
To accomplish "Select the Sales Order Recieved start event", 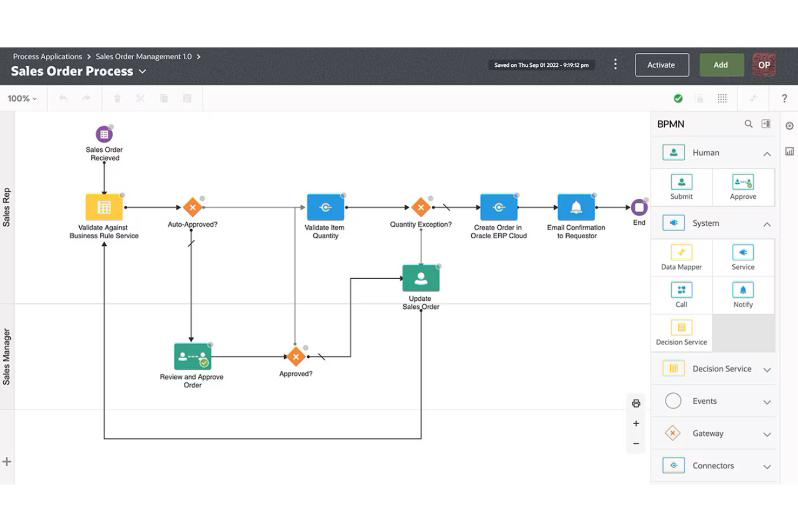I will coord(104,134).
